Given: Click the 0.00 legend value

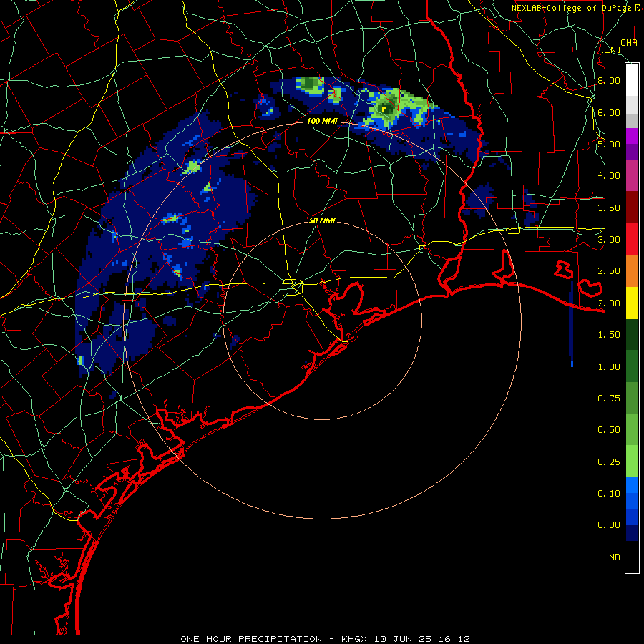Looking at the screenshot, I should 609,525.
